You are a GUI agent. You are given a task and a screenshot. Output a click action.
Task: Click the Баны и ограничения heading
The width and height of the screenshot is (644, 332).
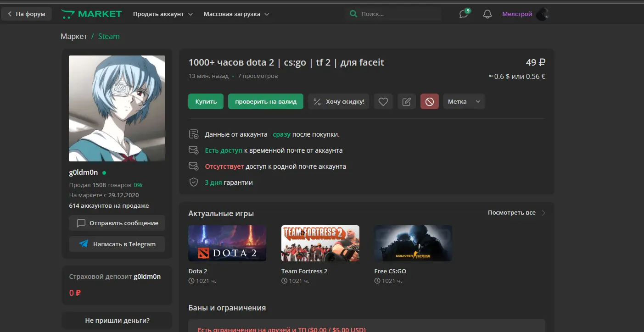[227, 308]
